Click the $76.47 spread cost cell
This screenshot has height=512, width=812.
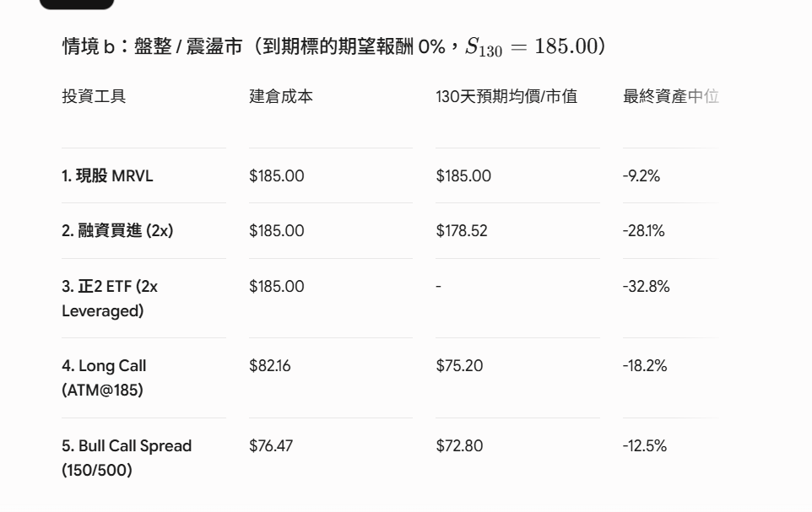pos(271,445)
